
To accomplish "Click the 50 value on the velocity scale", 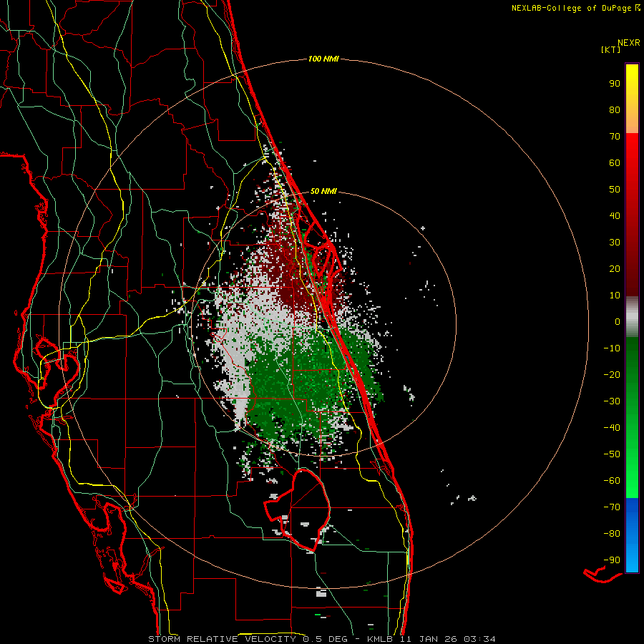I will [615, 190].
